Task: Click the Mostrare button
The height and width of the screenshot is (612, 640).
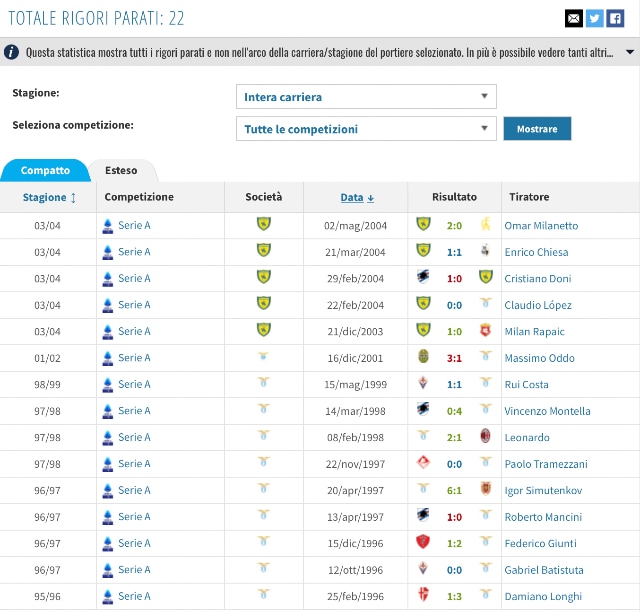Action: click(x=537, y=129)
